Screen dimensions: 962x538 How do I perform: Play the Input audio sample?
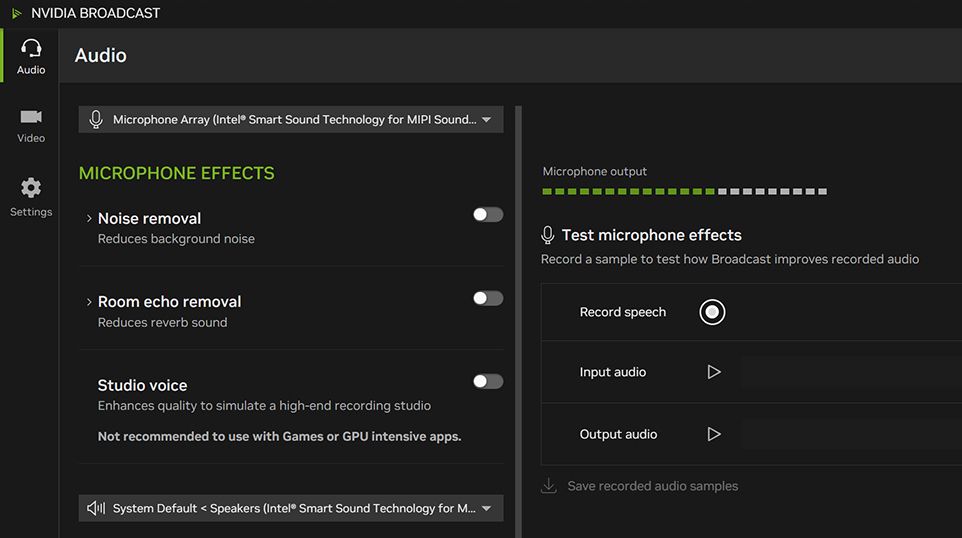(x=714, y=372)
